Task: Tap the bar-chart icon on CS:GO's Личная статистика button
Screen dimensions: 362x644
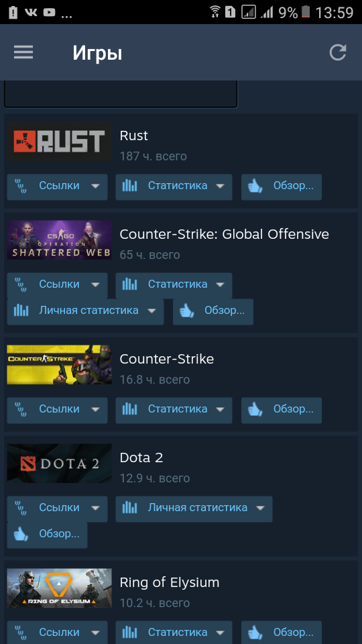Action: click(21, 311)
